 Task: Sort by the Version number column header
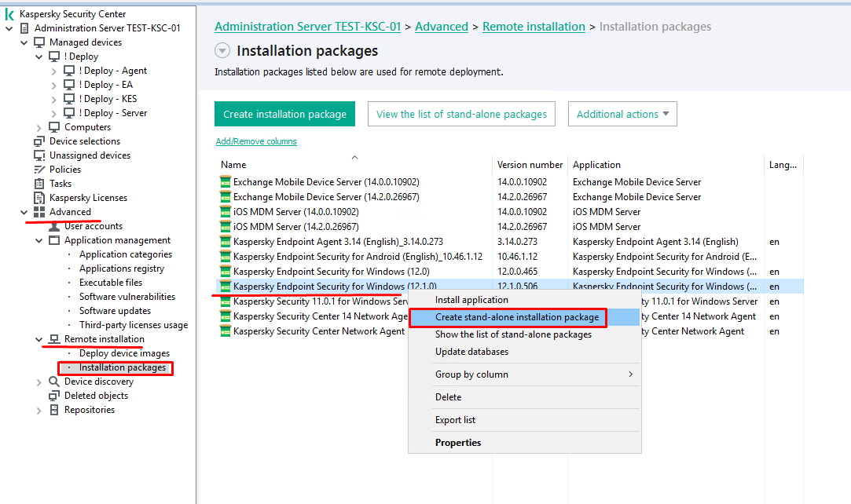(x=530, y=165)
